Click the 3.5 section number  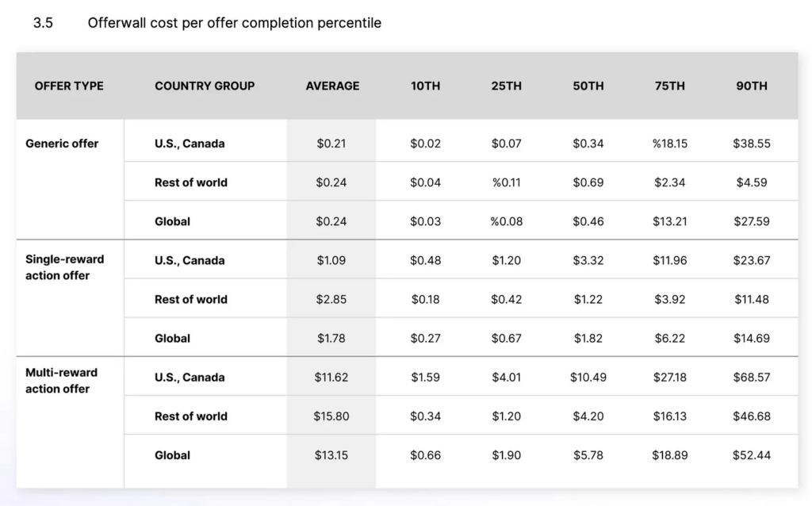pos(43,23)
